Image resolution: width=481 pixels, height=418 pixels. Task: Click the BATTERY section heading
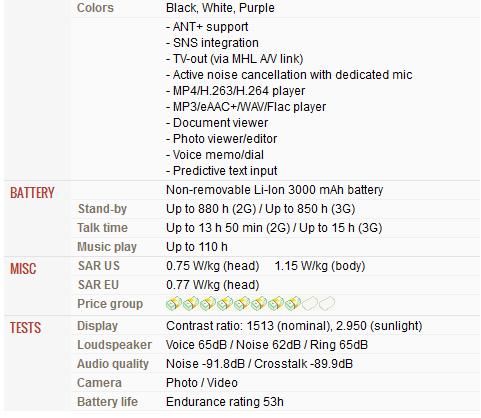click(32, 193)
